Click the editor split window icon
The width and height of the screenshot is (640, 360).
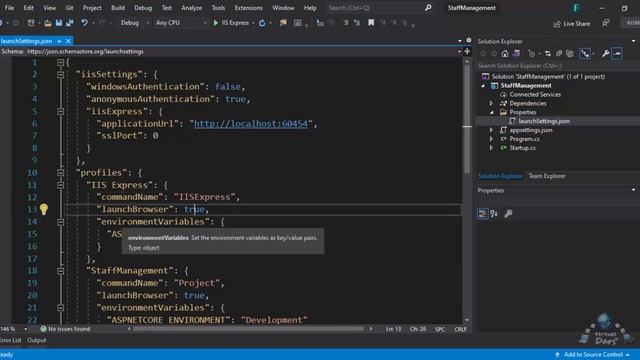click(x=467, y=51)
